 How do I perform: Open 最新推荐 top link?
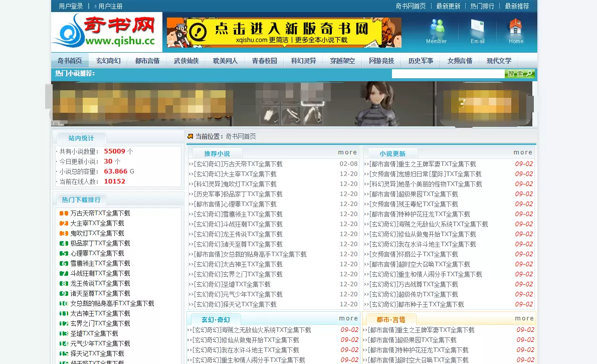tap(517, 6)
